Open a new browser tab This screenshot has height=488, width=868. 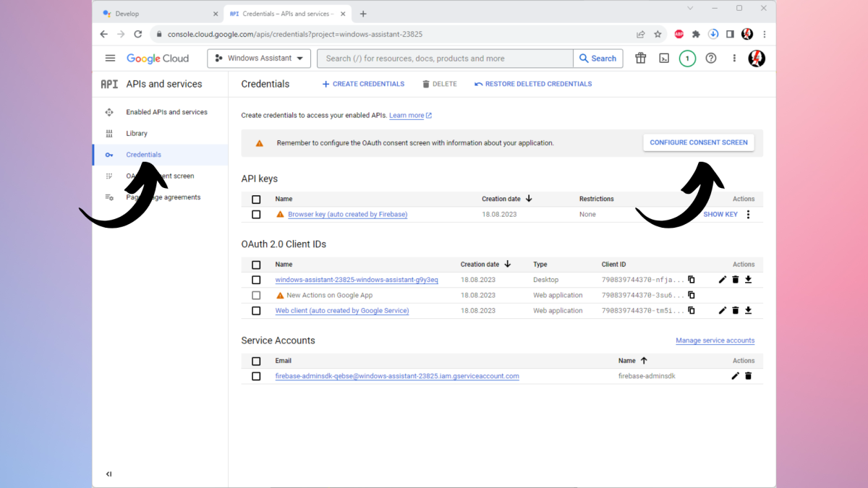pos(363,14)
